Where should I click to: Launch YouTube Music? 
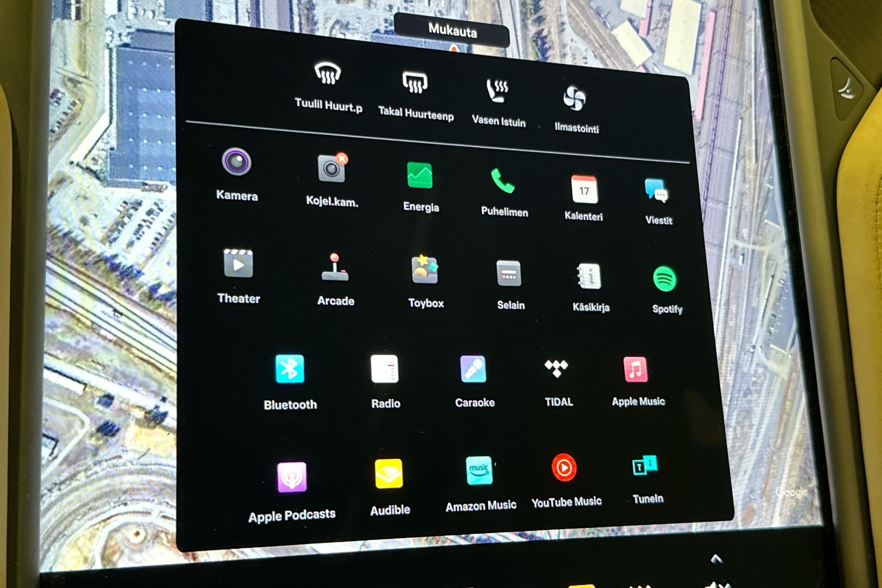coord(566,481)
